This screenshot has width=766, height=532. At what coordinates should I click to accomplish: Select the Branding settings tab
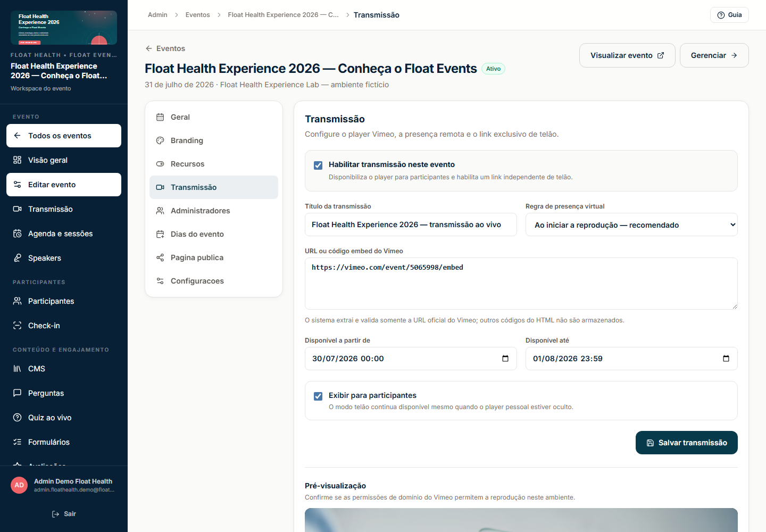pyautogui.click(x=214, y=140)
